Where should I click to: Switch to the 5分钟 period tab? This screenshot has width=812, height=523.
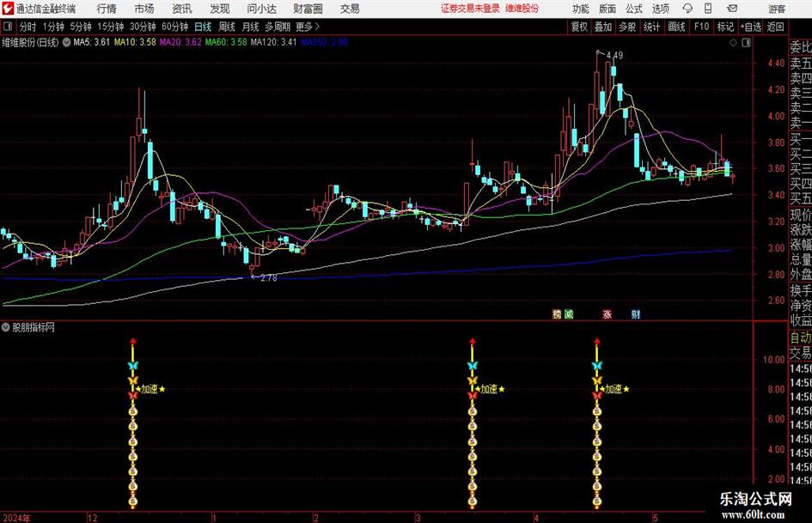tap(81, 27)
